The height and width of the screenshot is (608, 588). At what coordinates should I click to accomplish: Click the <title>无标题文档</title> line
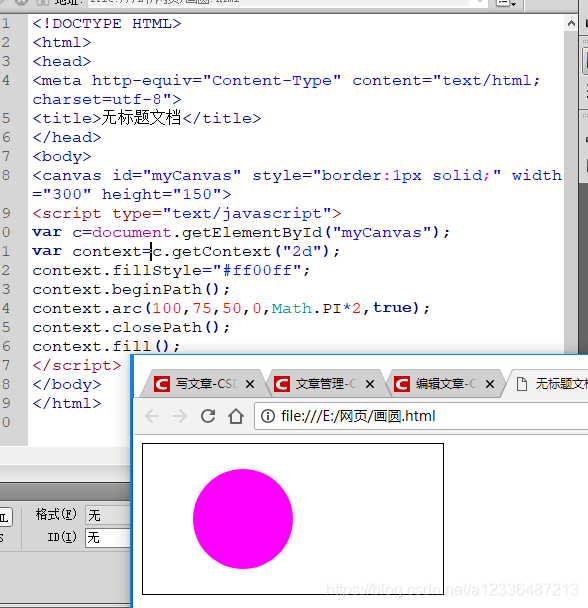(147, 118)
